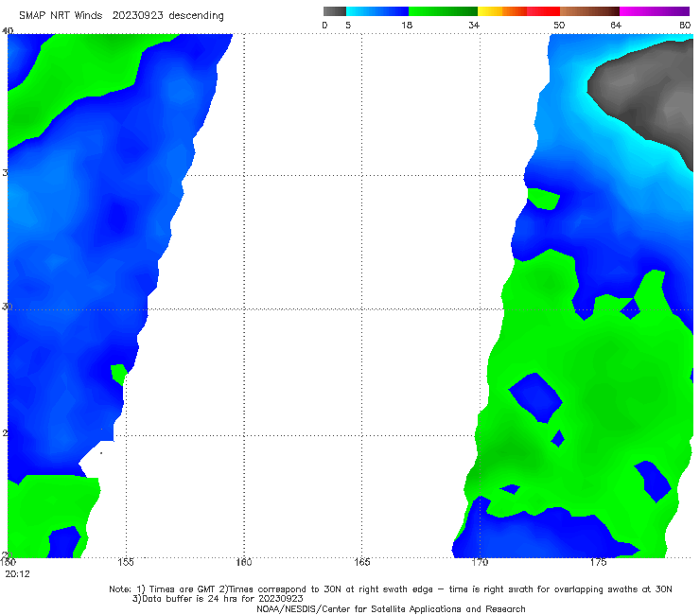Click the longitude label '160'
Image resolution: width=700 pixels, height=615 pixels.
click(x=244, y=562)
